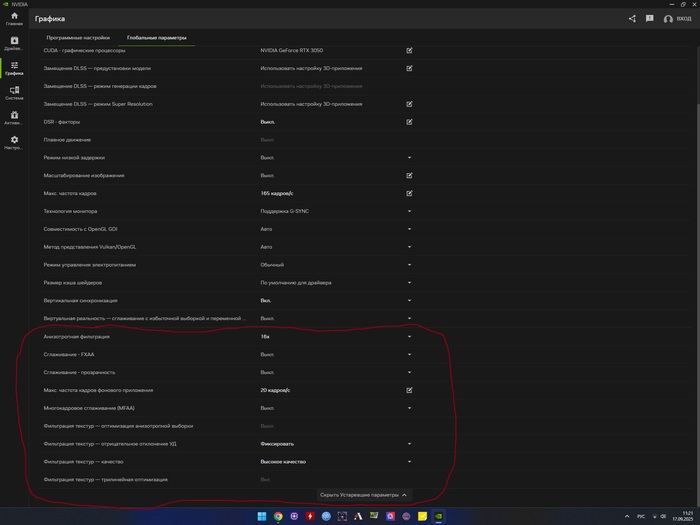Click the Графика page title
This screenshot has width=700, height=525.
pos(50,19)
